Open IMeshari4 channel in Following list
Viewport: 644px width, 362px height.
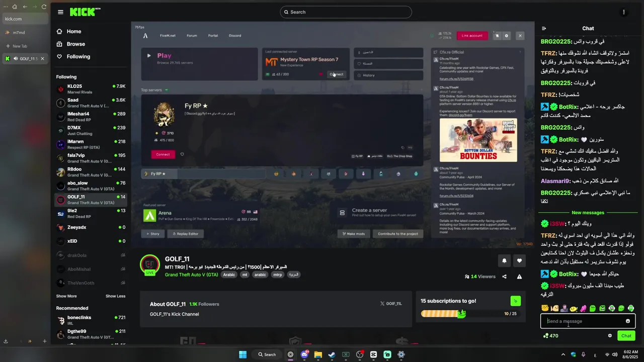[x=91, y=117]
